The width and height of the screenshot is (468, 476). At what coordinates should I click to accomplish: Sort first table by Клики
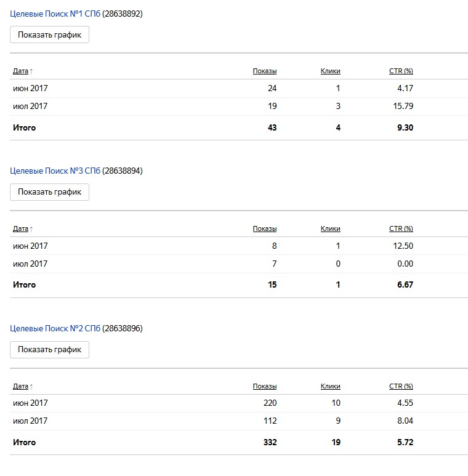coord(331,71)
